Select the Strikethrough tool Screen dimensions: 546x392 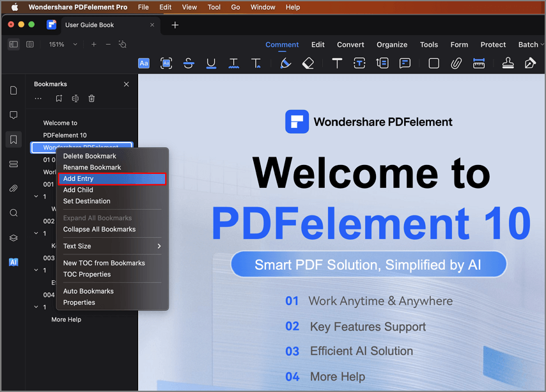(189, 63)
